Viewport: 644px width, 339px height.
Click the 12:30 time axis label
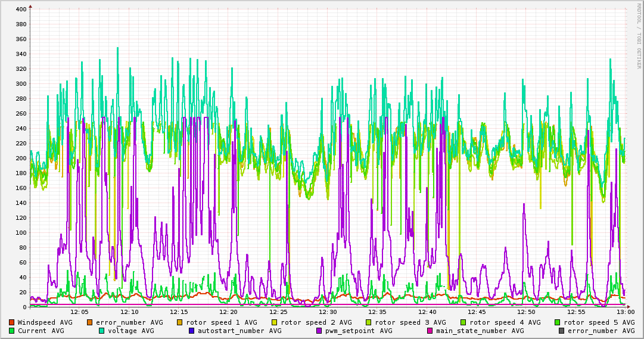coord(328,312)
